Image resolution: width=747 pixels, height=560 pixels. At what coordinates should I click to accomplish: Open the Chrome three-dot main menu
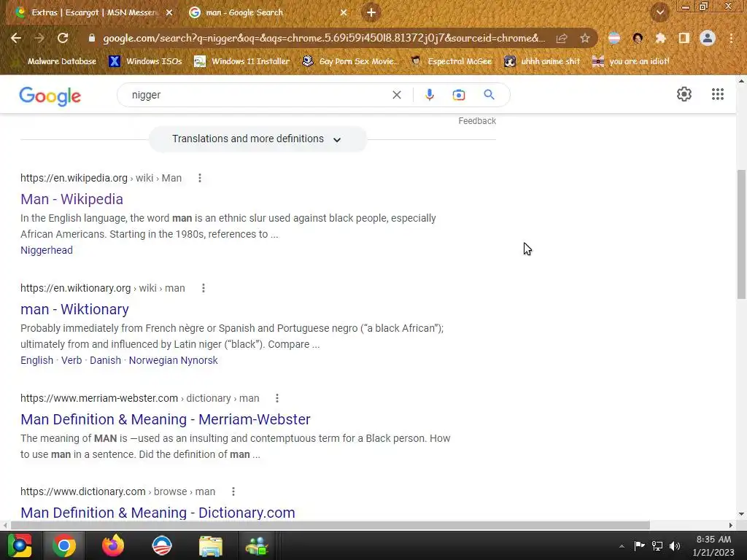(x=731, y=38)
